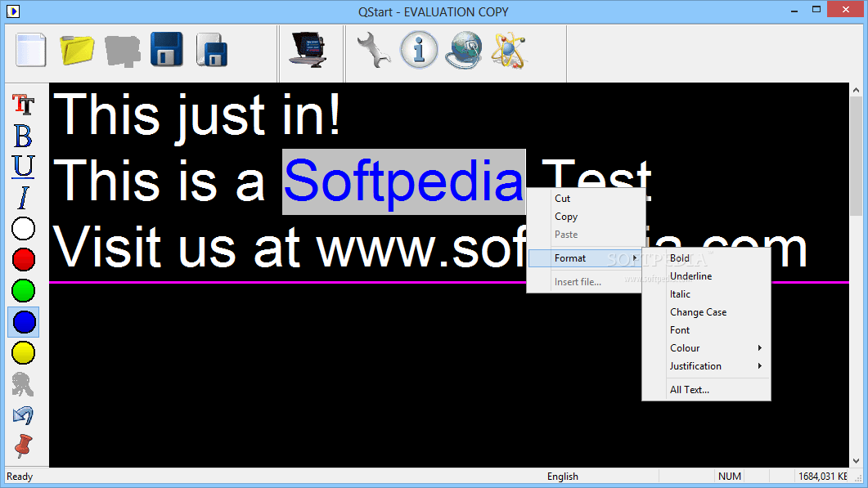Viewport: 868px width, 488px height.
Task: Select Underline in Format submenu
Action: click(706, 276)
